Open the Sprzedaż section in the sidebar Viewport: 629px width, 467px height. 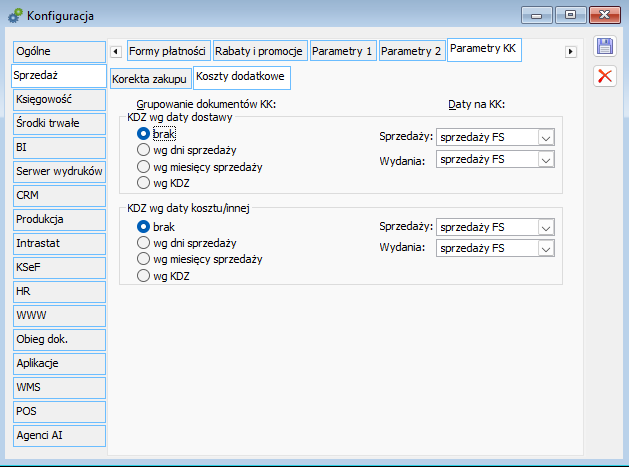coord(59,75)
